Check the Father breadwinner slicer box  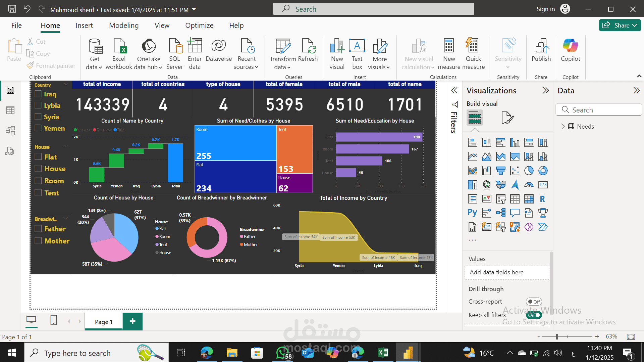pos(38,229)
